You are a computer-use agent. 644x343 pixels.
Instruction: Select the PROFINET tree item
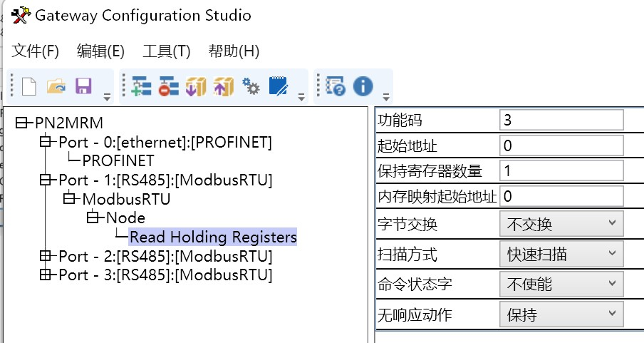[118, 161]
